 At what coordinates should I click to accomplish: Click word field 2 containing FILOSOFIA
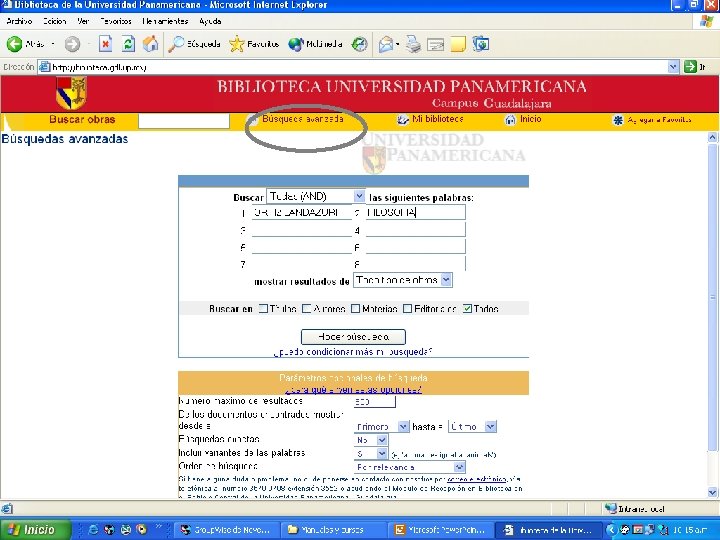tap(416, 212)
